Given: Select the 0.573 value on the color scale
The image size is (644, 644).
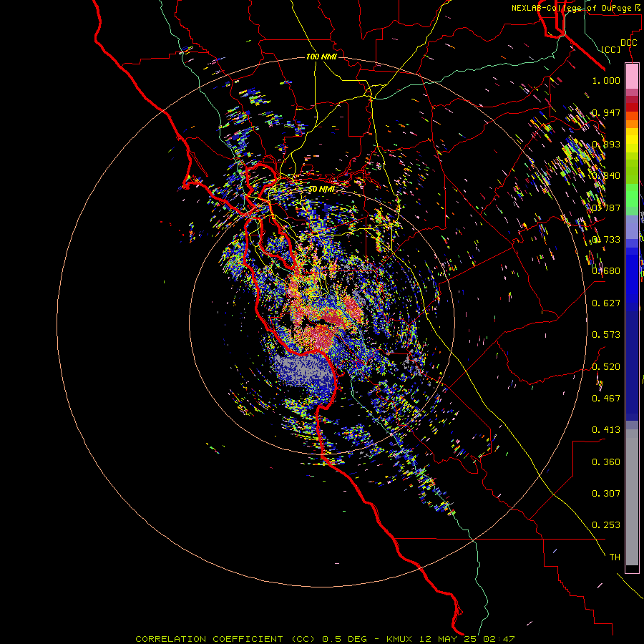Looking at the screenshot, I should (x=606, y=335).
